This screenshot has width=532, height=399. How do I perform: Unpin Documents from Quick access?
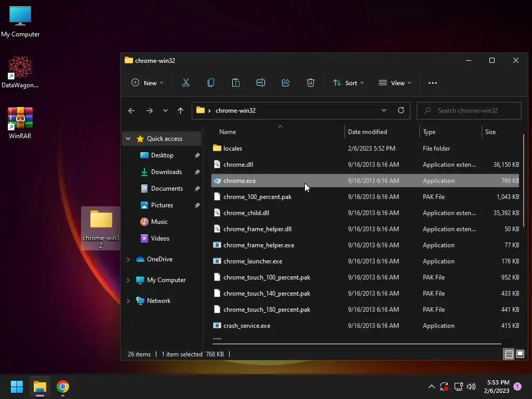(197, 189)
